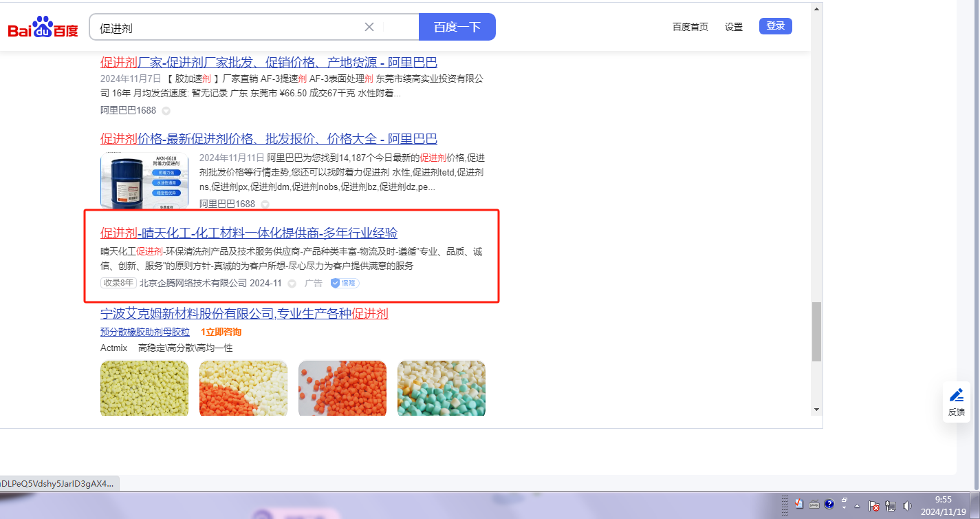Click the page scrollbar thumb
The image size is (980, 519).
[x=816, y=332]
